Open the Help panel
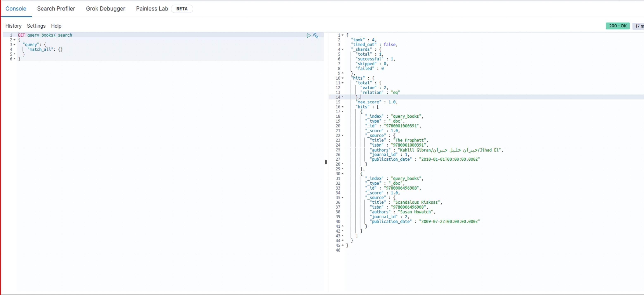644x295 pixels. point(56,26)
